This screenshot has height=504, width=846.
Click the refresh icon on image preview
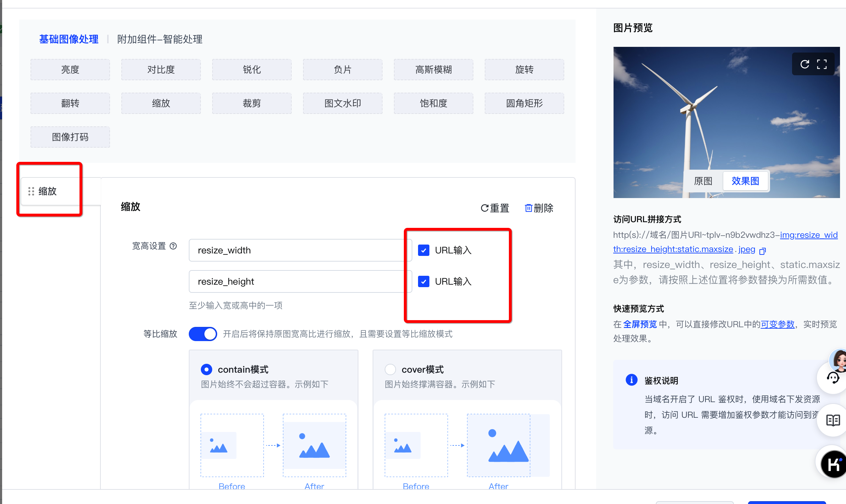click(x=804, y=64)
